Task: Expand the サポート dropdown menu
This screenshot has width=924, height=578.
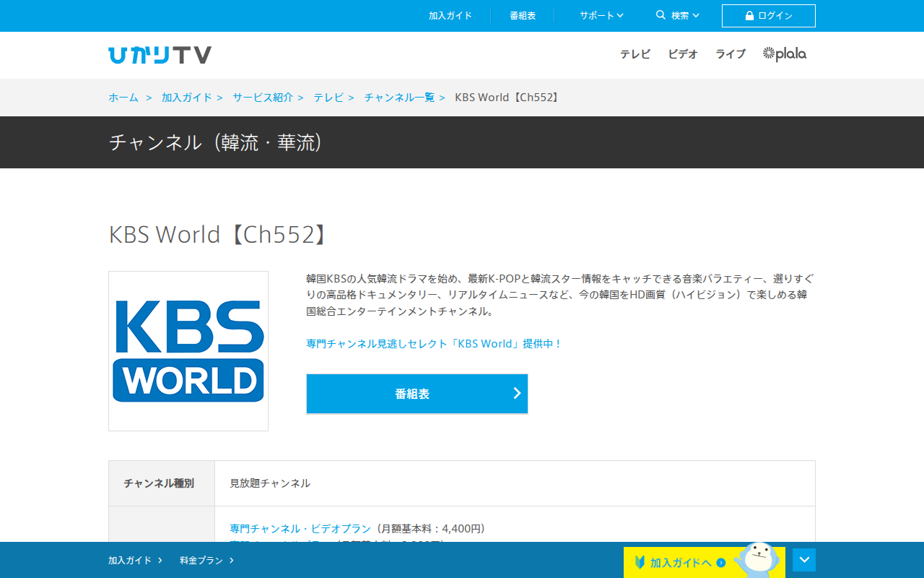Action: tap(601, 15)
